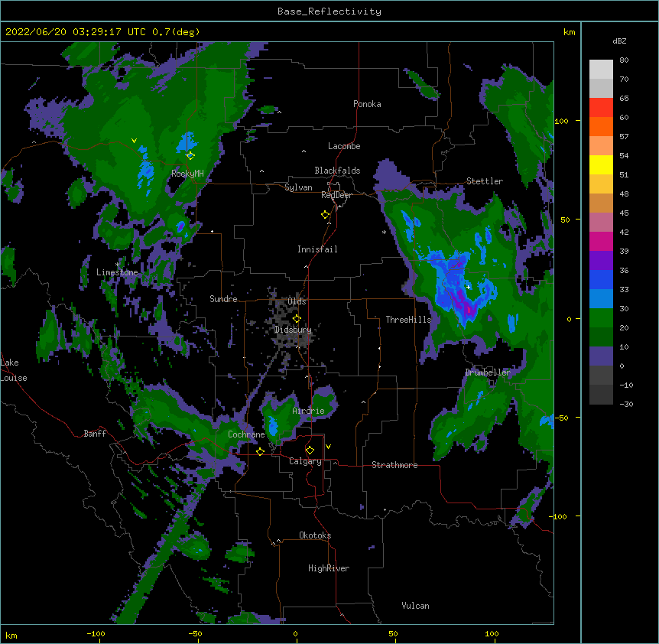Click the Drumheller label
Viewport: 659px width, 644px height.
(488, 373)
